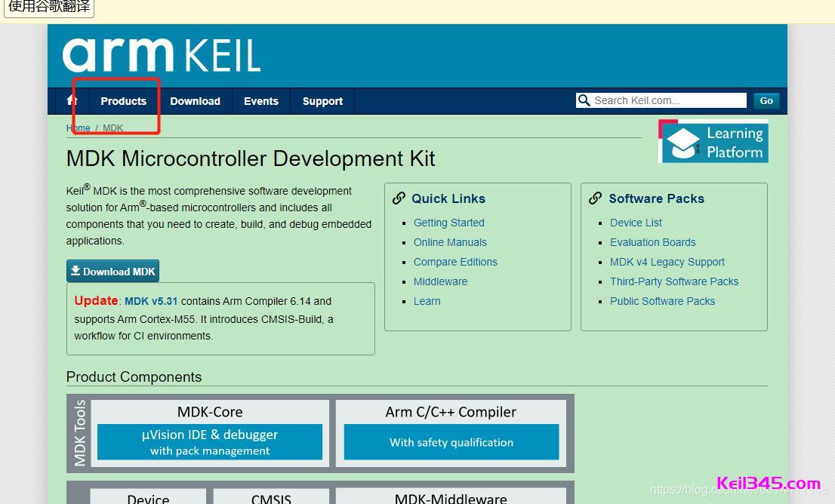Click the µVision IDE & debugger block
This screenshot has width=835, height=504.
pyautogui.click(x=210, y=441)
